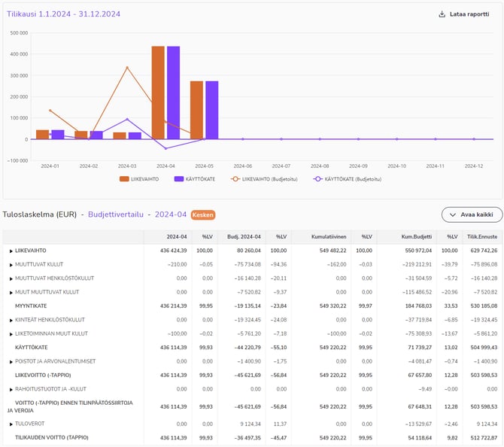Image resolution: width=504 pixels, height=447 pixels.
Task: Expand KIINTEÄT HENKILÖSTÖKULUT row
Action: pos(11,320)
